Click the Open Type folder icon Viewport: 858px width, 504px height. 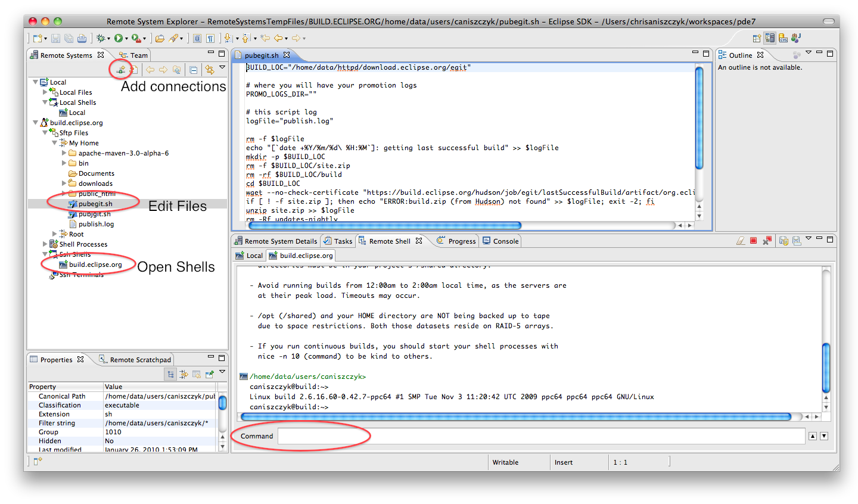(160, 39)
